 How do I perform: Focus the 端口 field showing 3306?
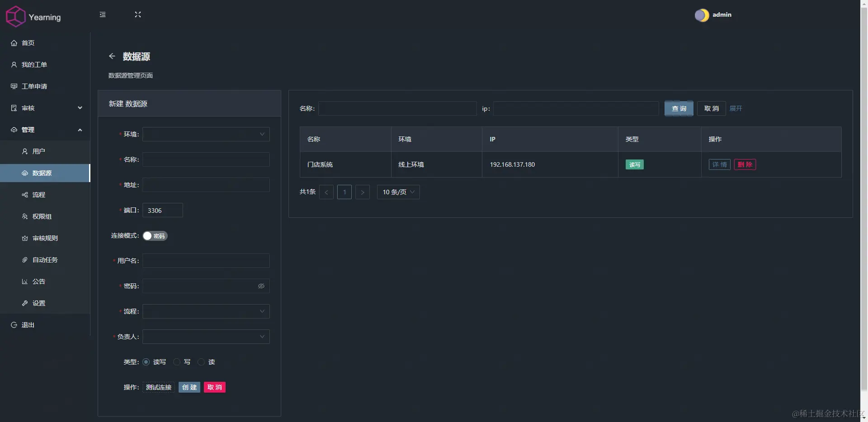[x=163, y=210]
